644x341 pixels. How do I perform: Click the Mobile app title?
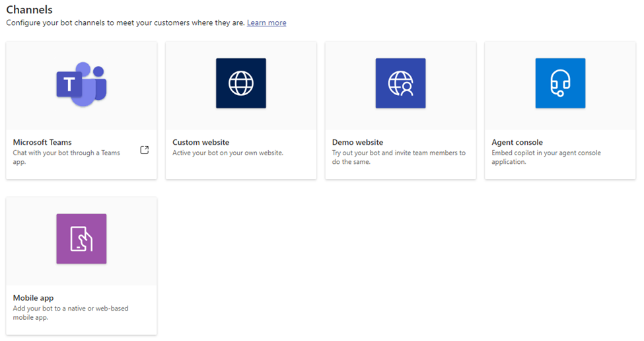click(x=33, y=298)
